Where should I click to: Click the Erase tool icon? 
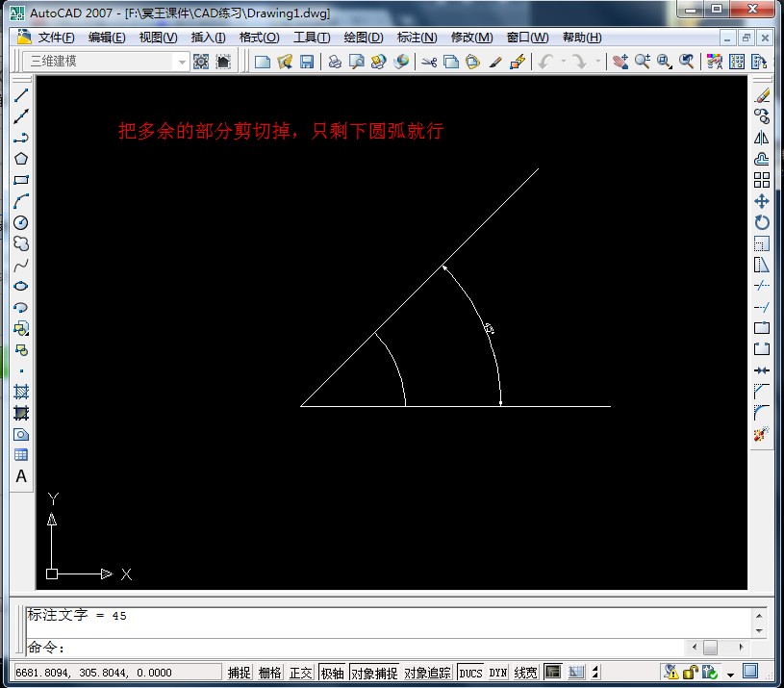point(762,95)
